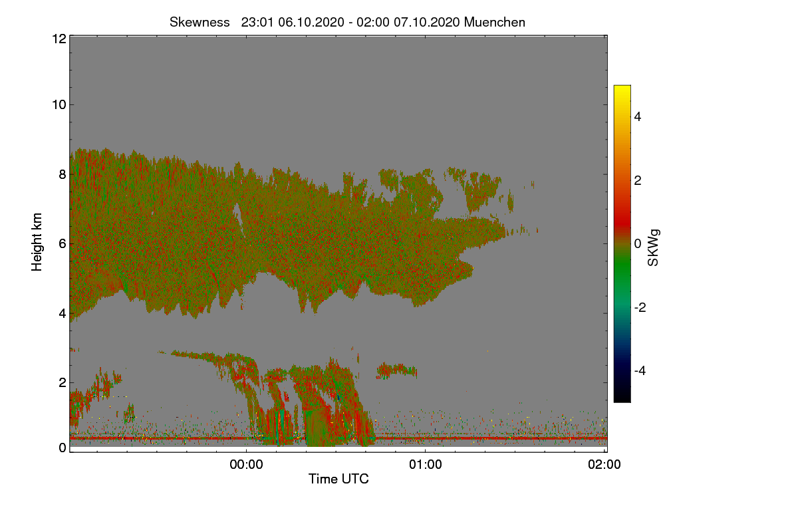Click the colorbar '-4' tick label
This screenshot has width=798, height=532.
pyautogui.click(x=639, y=370)
